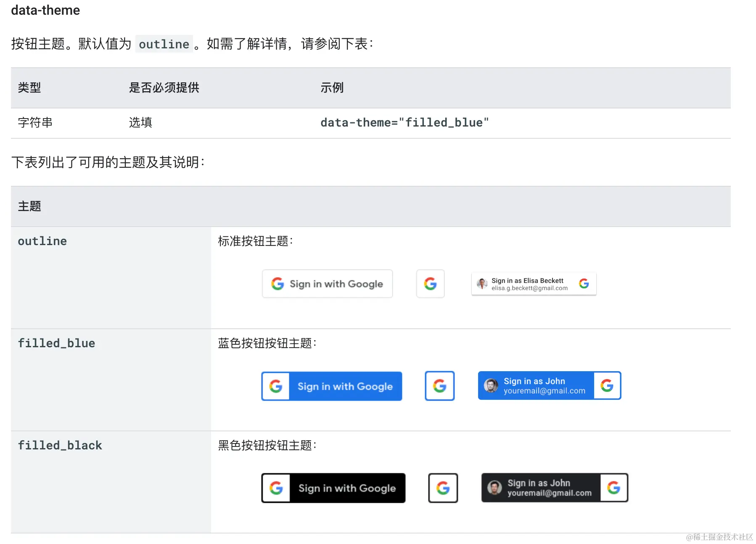
Task: Click the '是否必须提供' column header
Action: 164,87
